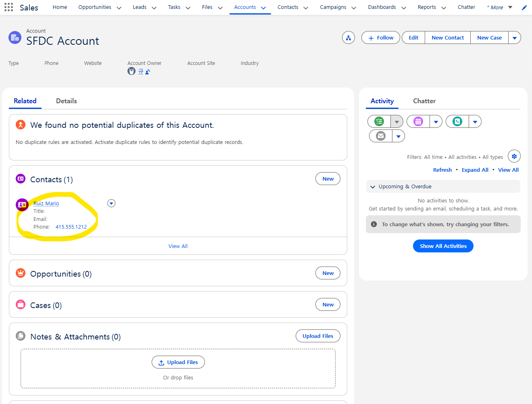
Task: Click the Show All Activities button
Action: point(443,246)
